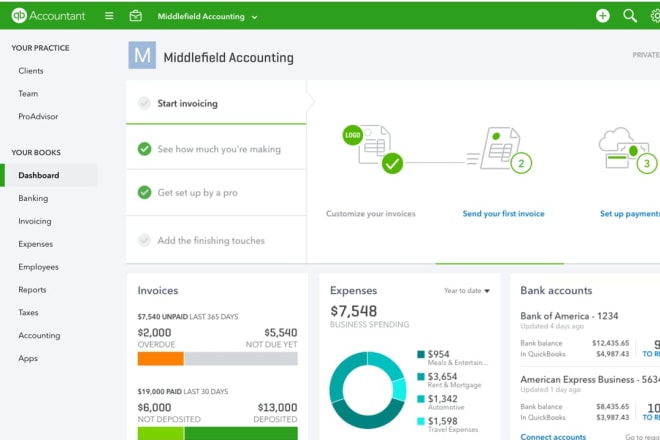Click the Travel Expenses legend square
This screenshot has height=440, width=660.
[420, 421]
